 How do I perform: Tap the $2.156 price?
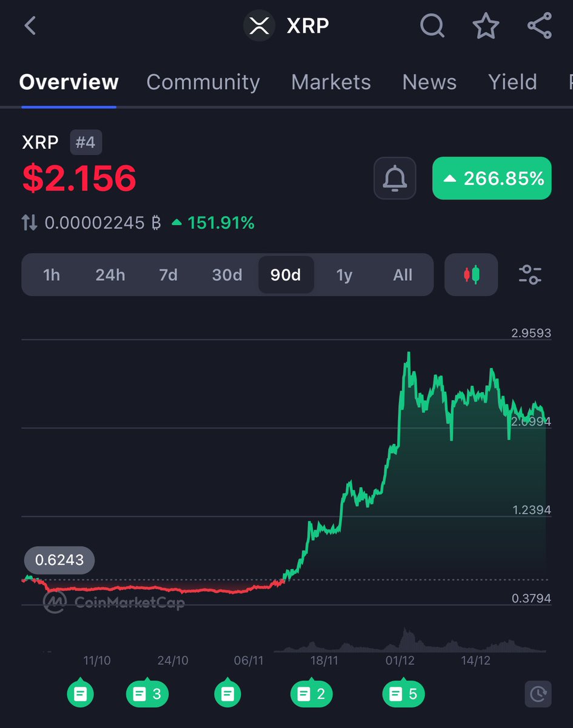(x=79, y=178)
